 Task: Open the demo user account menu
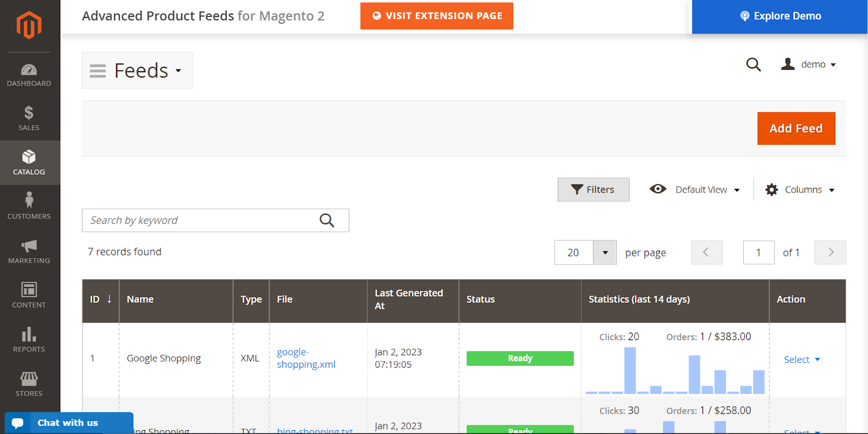click(x=808, y=65)
